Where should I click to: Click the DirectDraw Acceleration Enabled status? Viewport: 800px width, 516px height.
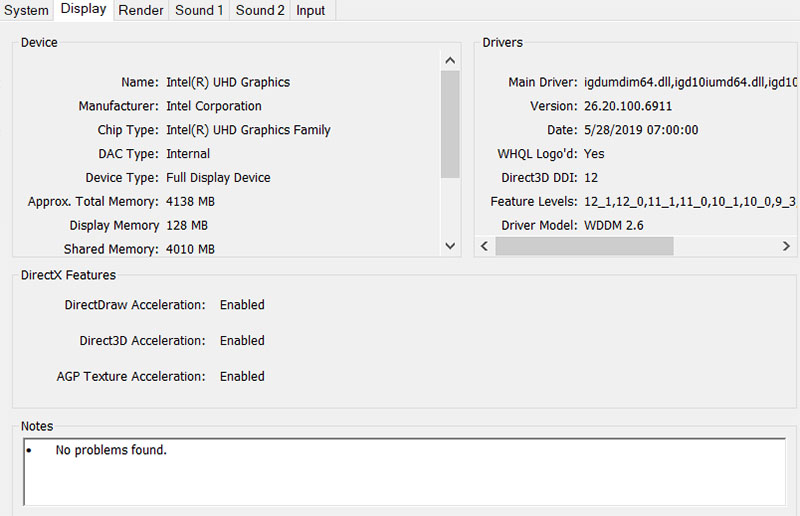click(x=242, y=305)
